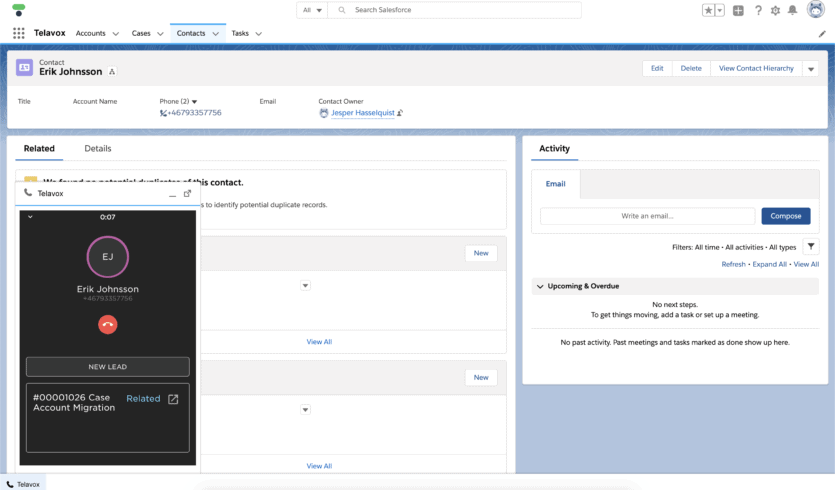
Task: Go to the Cases tab
Action: click(x=141, y=33)
